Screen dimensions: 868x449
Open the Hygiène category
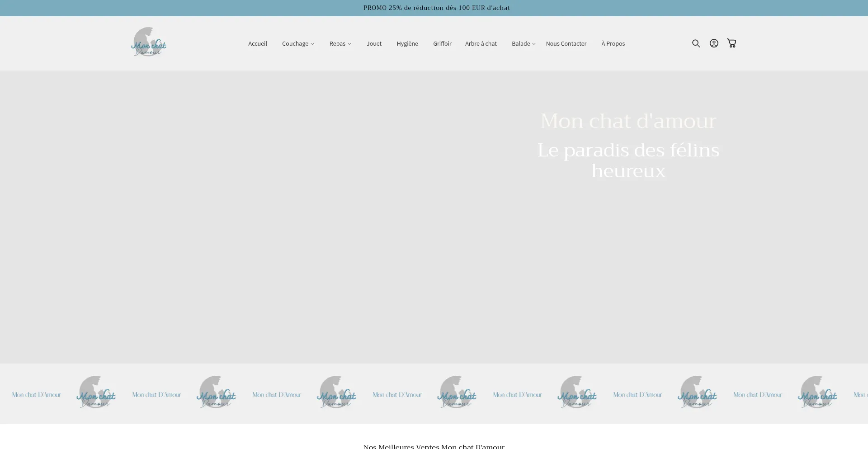pyautogui.click(x=407, y=43)
